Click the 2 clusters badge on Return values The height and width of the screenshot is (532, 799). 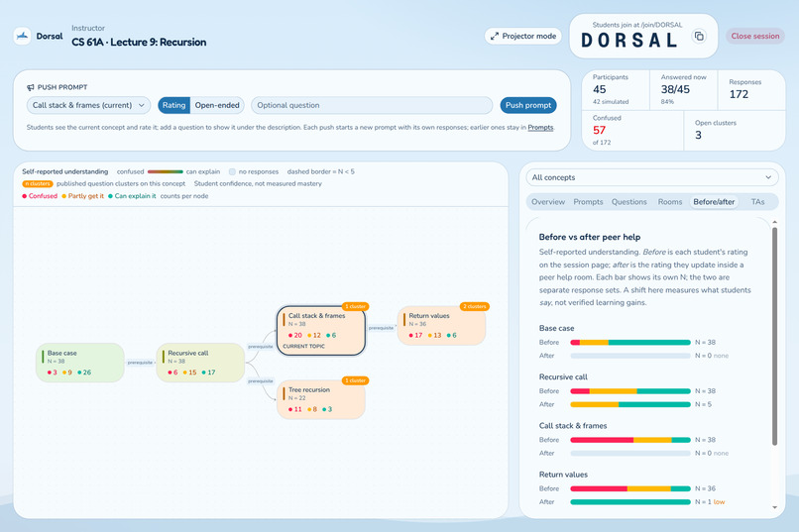click(x=475, y=306)
